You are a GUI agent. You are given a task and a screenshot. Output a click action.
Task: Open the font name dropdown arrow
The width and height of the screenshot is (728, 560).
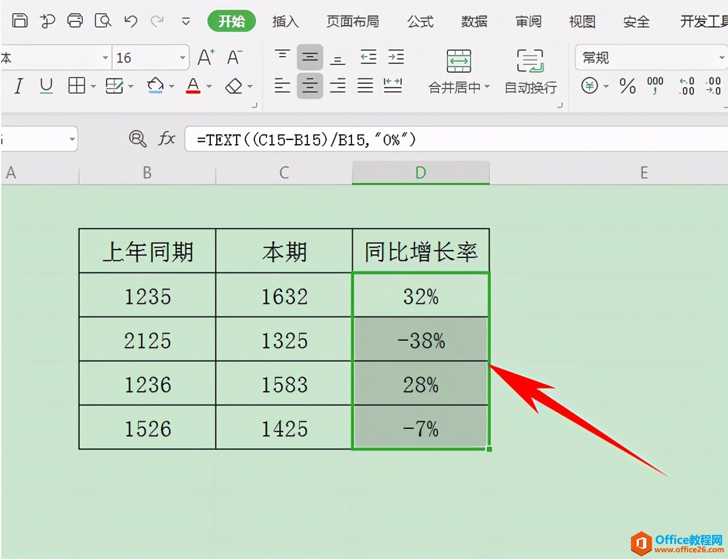tap(105, 58)
